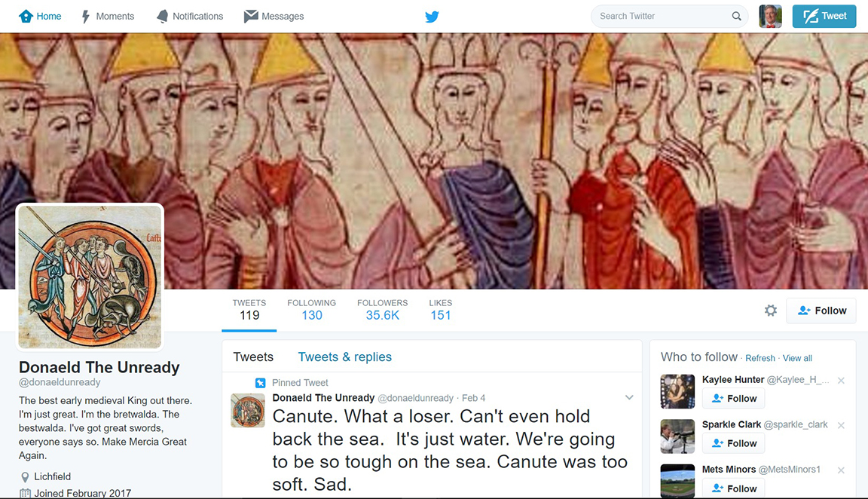Click the Home house icon
This screenshot has height=499, width=868.
[x=26, y=16]
